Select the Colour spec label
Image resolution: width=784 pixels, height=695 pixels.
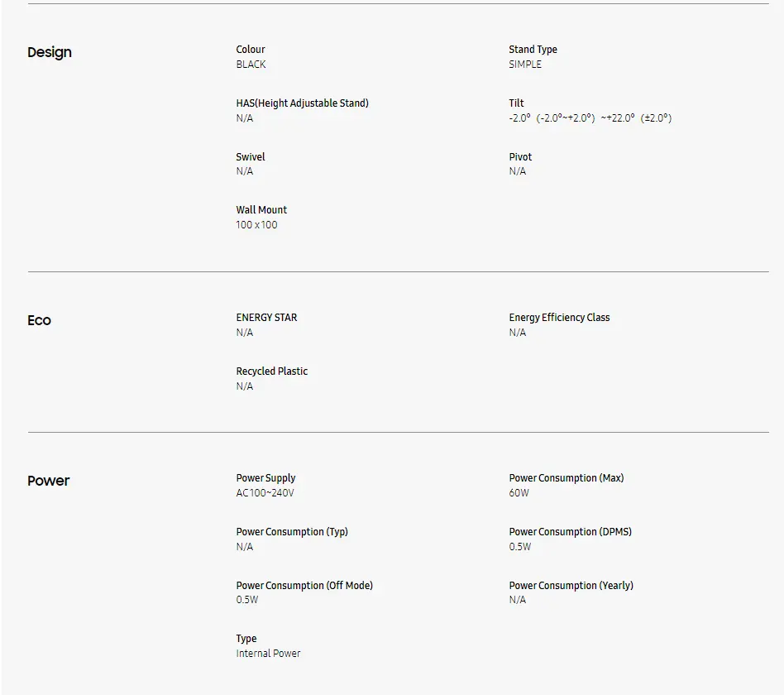point(251,50)
